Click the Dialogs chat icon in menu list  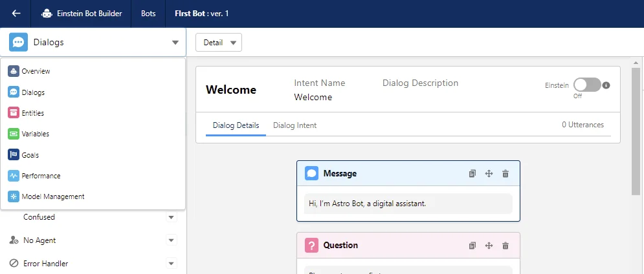click(14, 92)
